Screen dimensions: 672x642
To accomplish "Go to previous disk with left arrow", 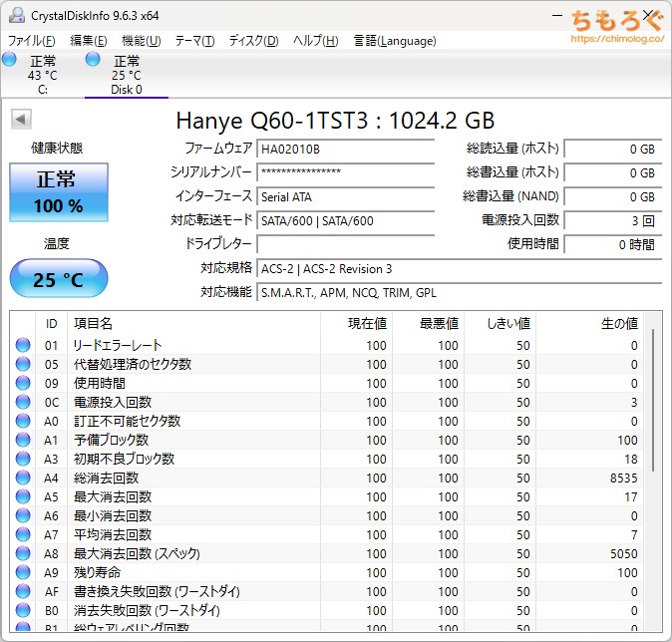I will click(21, 120).
